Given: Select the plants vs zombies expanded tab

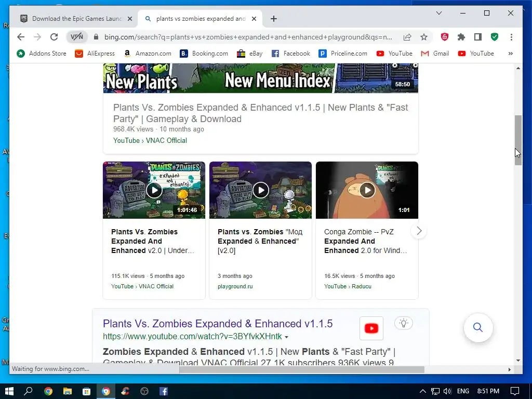Looking at the screenshot, I should pyautogui.click(x=201, y=19).
